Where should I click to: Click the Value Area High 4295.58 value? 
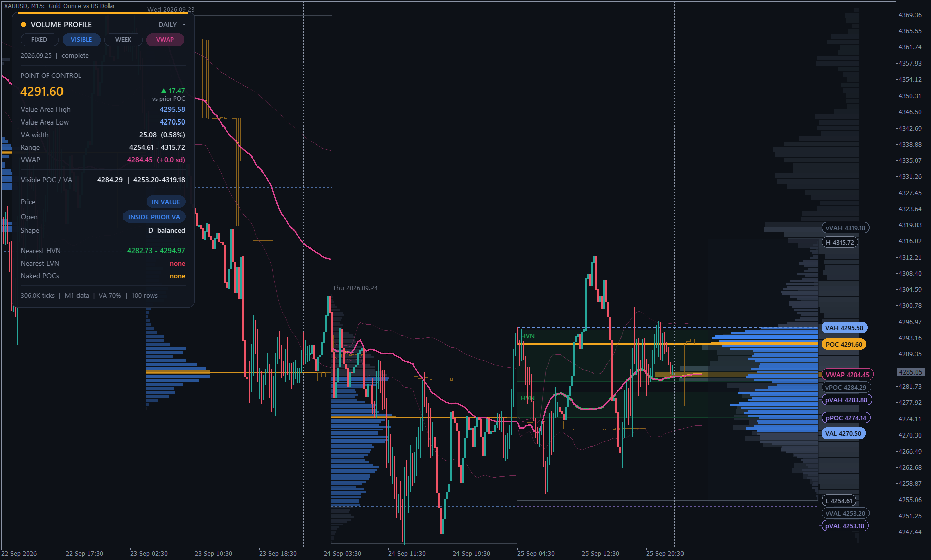coord(172,110)
